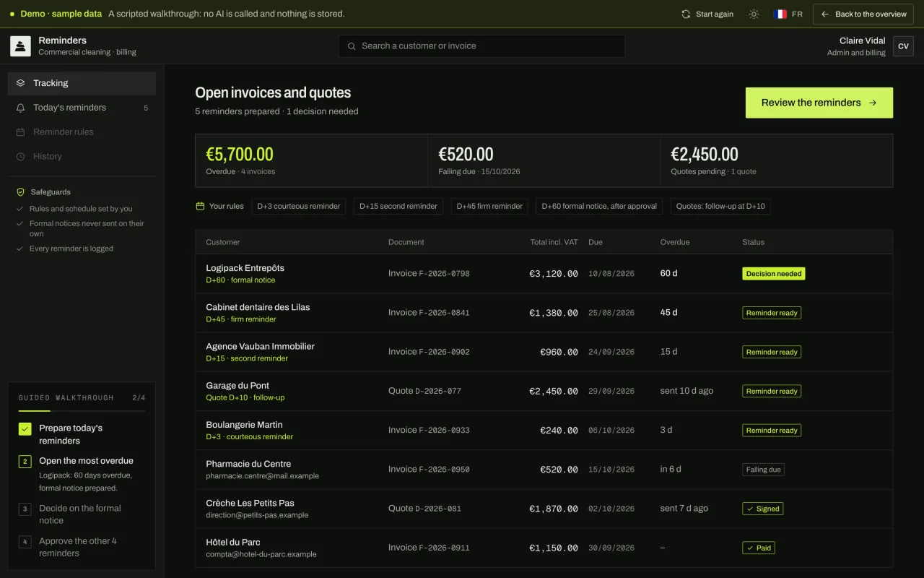The height and width of the screenshot is (578, 924).
Task: Click the Reminders app logo icon
Action: click(x=20, y=46)
